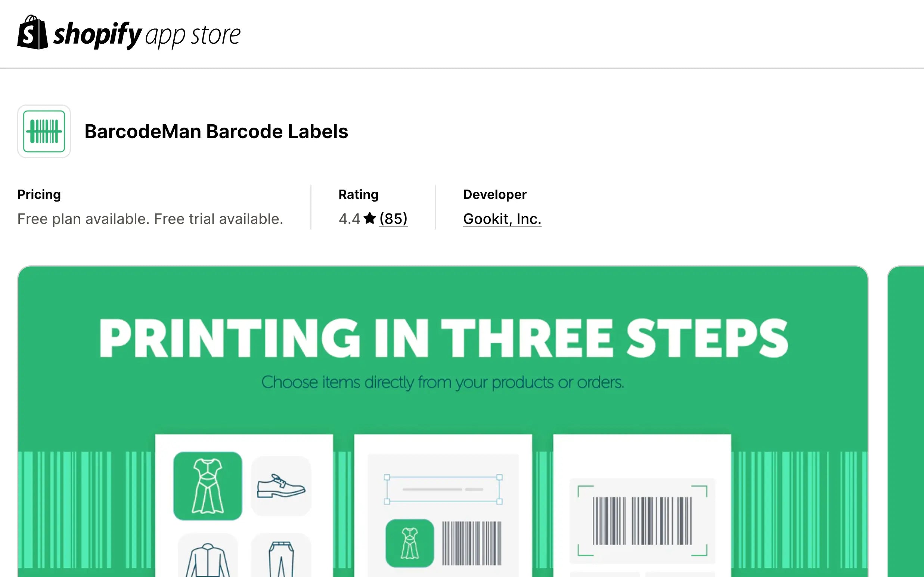Open the next screenshot preview at right edge

[x=906, y=420]
